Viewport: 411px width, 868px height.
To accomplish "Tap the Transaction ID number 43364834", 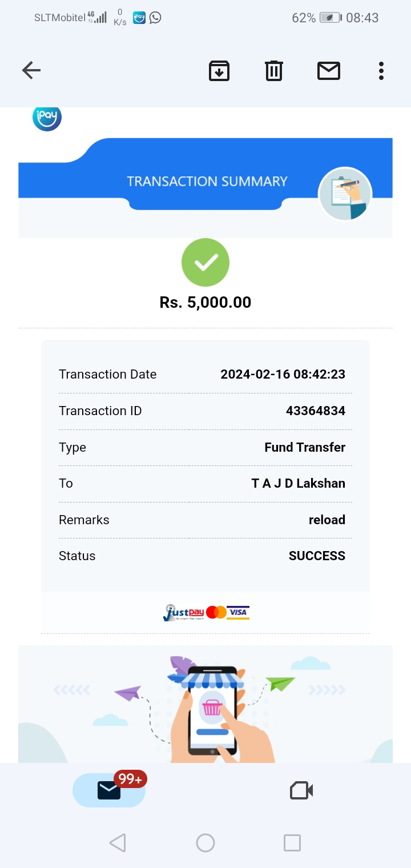I will [315, 411].
